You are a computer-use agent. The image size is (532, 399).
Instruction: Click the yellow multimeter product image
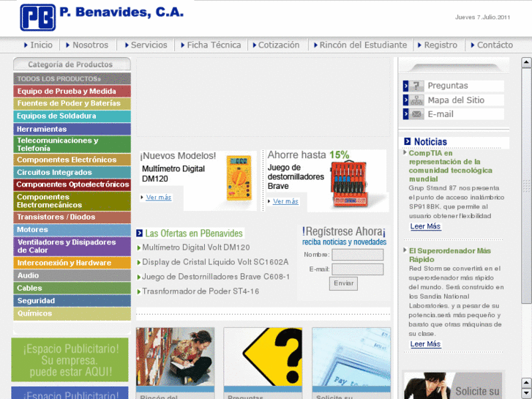(239, 178)
